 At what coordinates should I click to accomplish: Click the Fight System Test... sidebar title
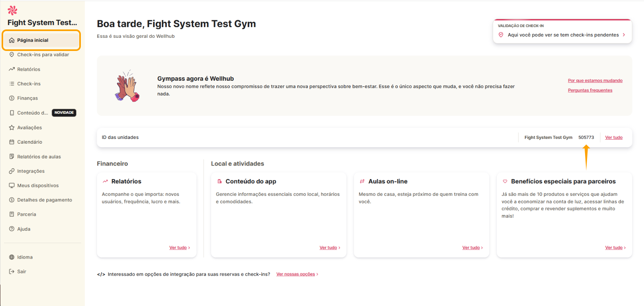pos(42,23)
